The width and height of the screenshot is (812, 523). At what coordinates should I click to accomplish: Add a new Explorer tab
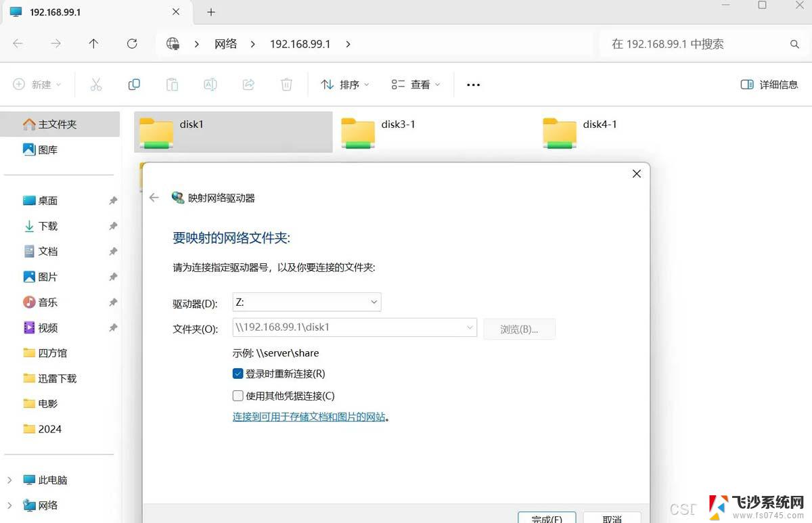(211, 12)
